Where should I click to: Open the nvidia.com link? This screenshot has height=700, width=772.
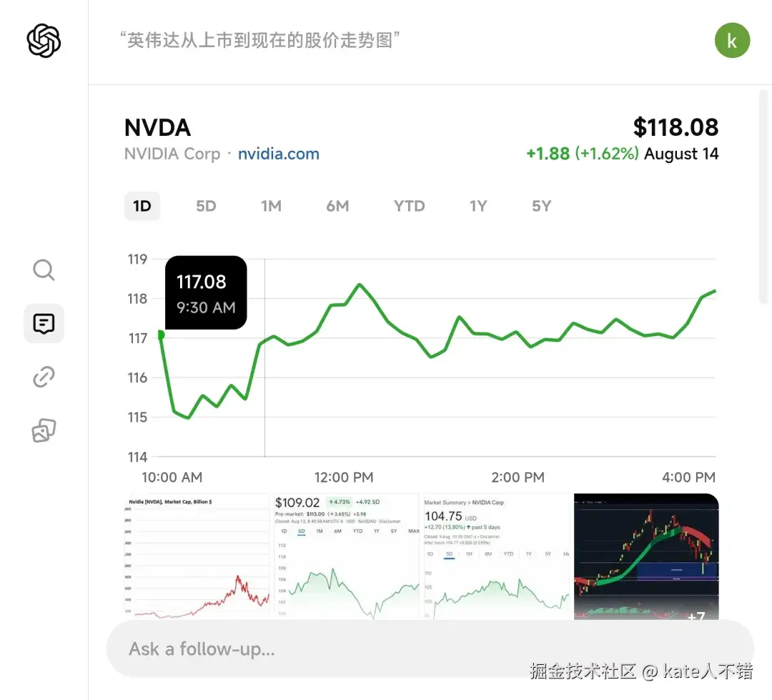click(278, 153)
